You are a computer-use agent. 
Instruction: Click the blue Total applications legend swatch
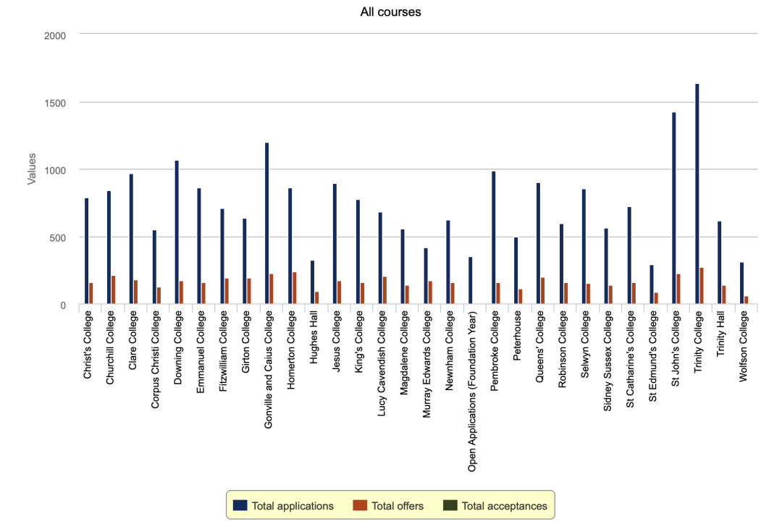click(239, 506)
